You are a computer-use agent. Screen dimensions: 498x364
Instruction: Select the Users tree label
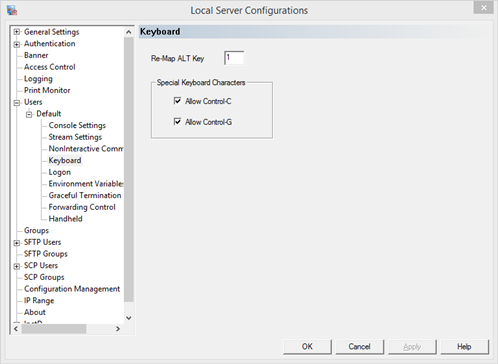click(33, 102)
